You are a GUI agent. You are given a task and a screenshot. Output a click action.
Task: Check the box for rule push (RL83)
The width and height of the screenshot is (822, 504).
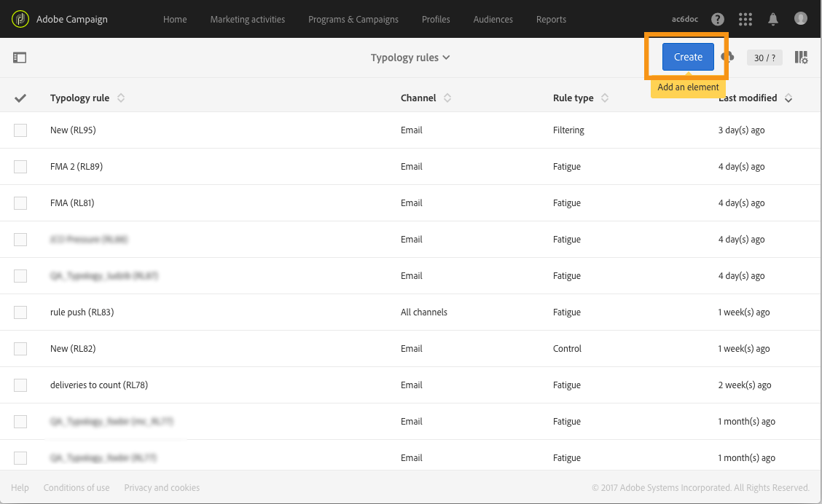pos(20,312)
